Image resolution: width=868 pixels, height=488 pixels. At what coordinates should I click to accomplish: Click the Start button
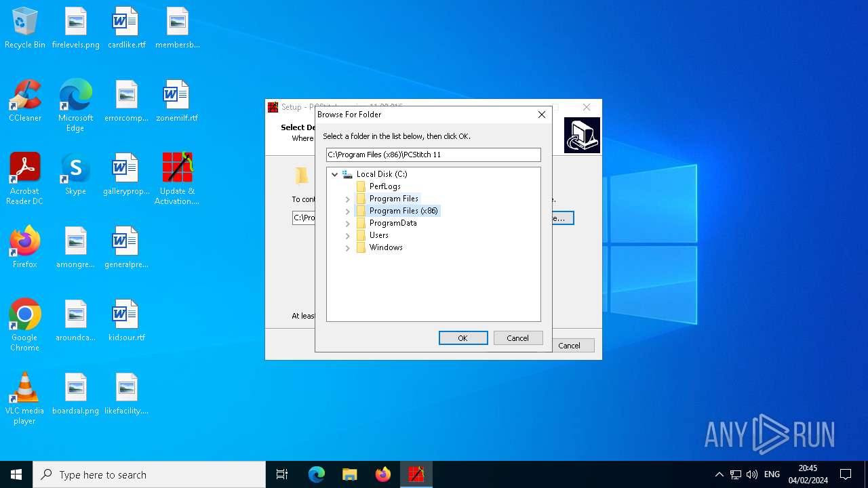click(16, 474)
